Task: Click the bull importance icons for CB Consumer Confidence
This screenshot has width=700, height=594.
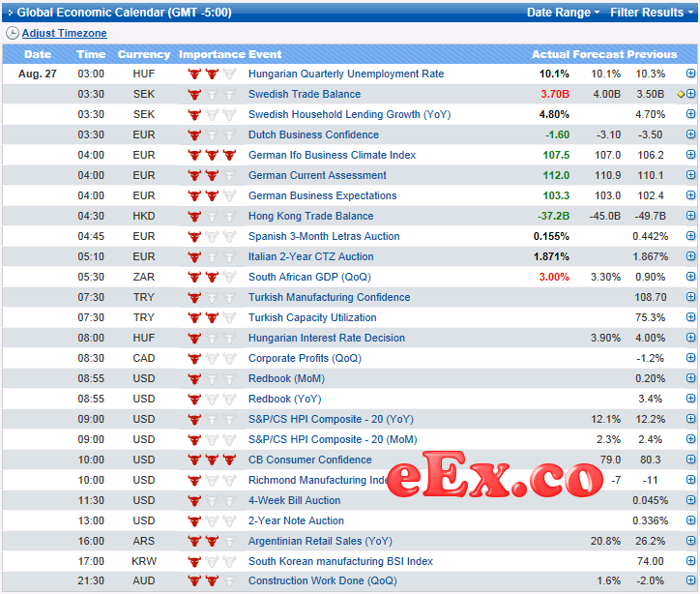Action: [x=211, y=460]
